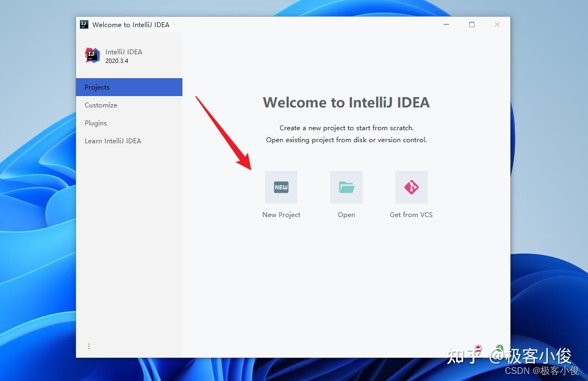Minimize the IntelliJ IDEA window
The width and height of the screenshot is (588, 381).
click(446, 24)
